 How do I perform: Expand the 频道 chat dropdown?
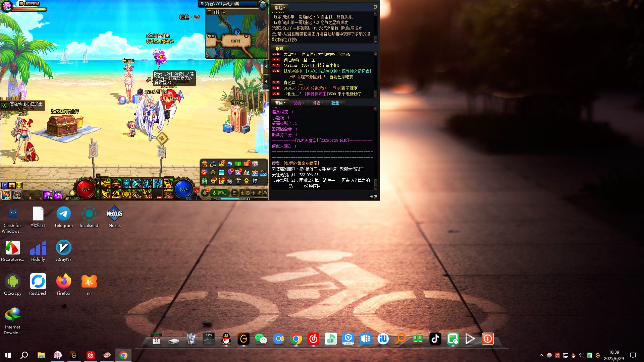(x=317, y=103)
